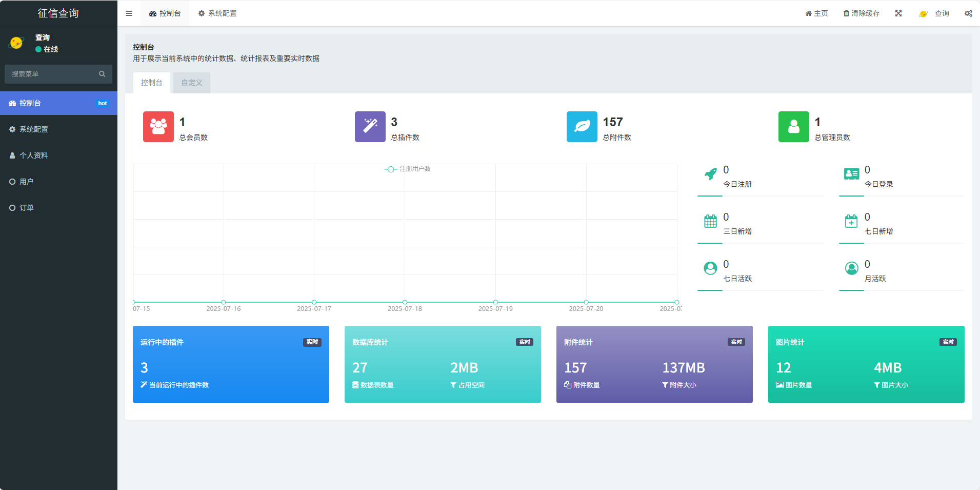Click the trash icon beside 清除缓存
980x490 pixels.
point(847,13)
